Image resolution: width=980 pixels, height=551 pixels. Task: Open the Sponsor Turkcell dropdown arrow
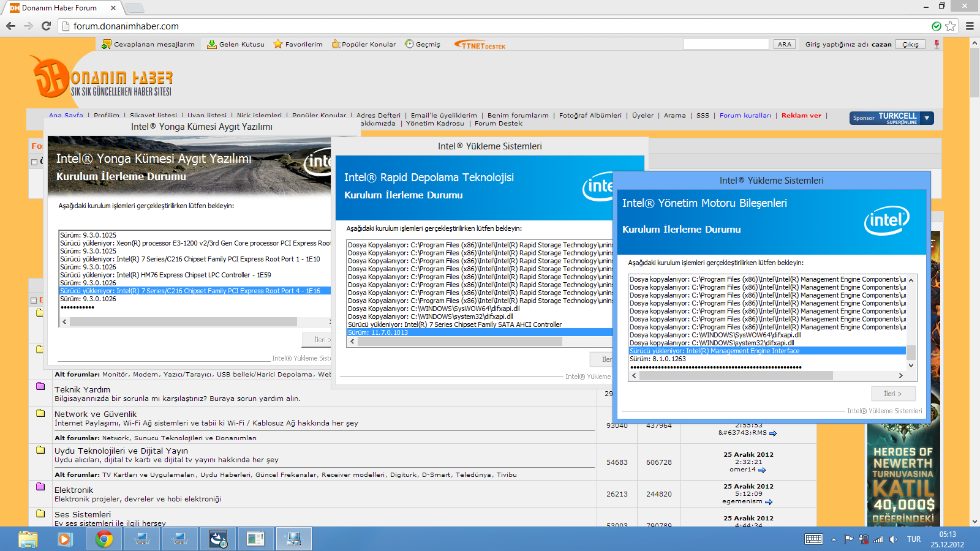pyautogui.click(x=927, y=118)
